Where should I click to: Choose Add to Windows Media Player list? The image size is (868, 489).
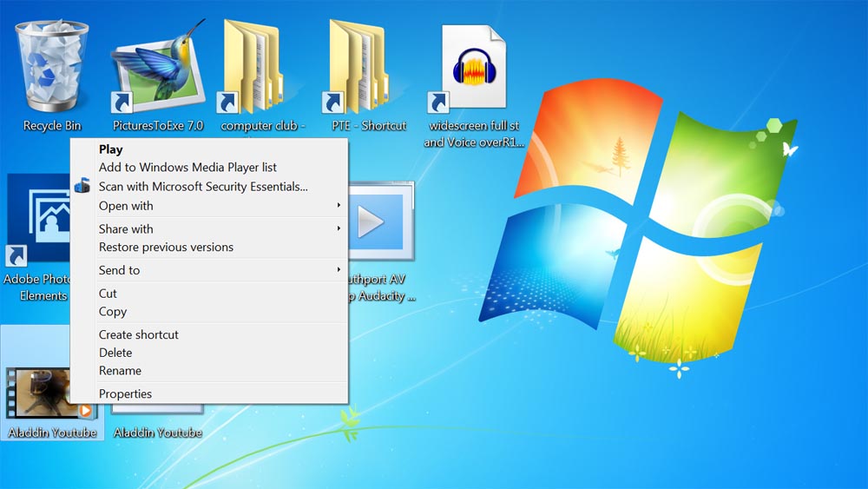coord(209,168)
